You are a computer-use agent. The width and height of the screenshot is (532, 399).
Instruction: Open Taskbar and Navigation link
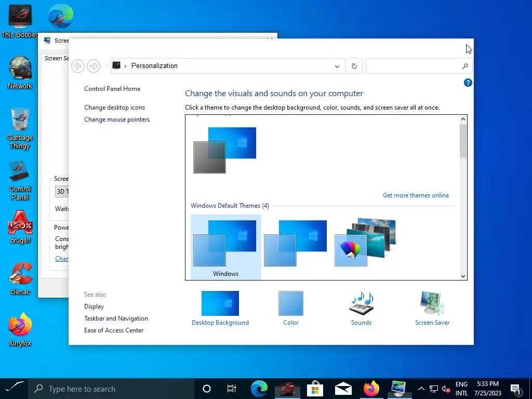coord(116,318)
